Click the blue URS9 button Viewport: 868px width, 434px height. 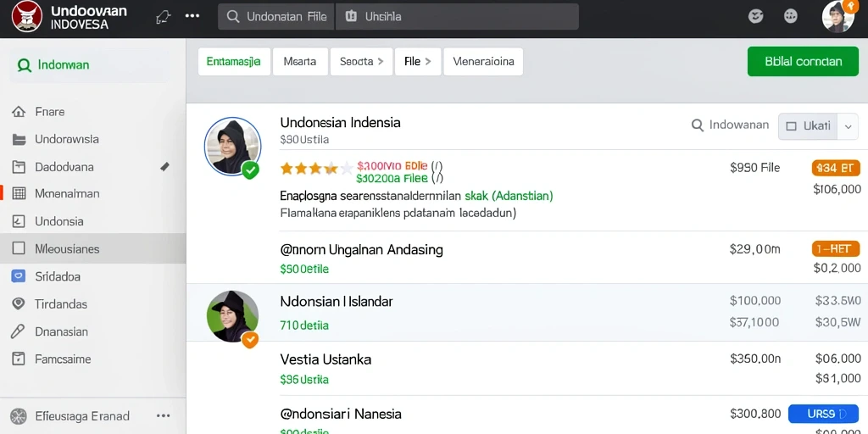[823, 414]
